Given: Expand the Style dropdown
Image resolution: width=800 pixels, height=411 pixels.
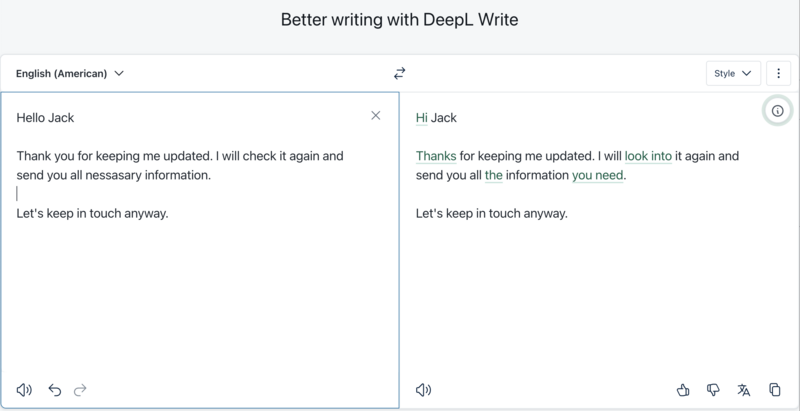Looking at the screenshot, I should coord(733,73).
